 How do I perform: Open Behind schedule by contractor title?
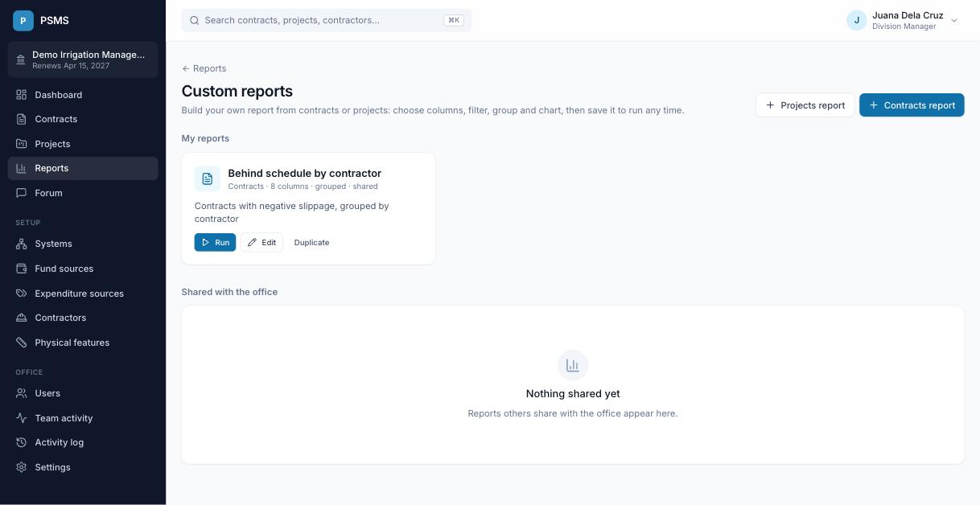[305, 173]
